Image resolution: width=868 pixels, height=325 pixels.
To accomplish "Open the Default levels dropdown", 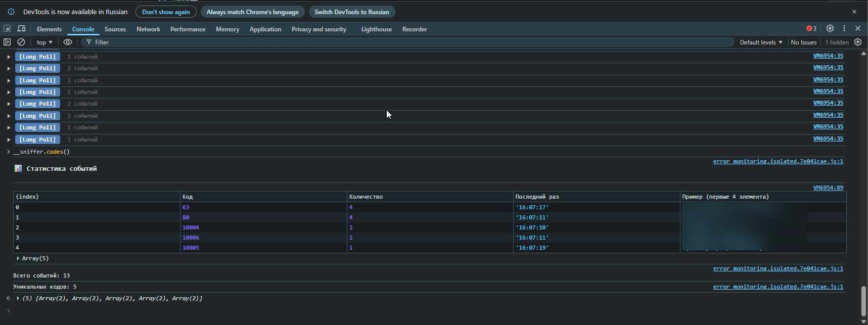I will [761, 42].
